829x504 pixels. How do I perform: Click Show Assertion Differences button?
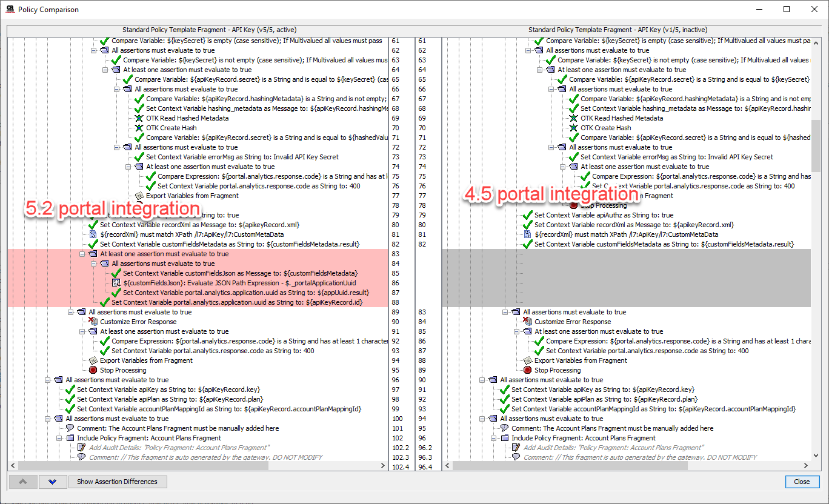click(x=118, y=482)
